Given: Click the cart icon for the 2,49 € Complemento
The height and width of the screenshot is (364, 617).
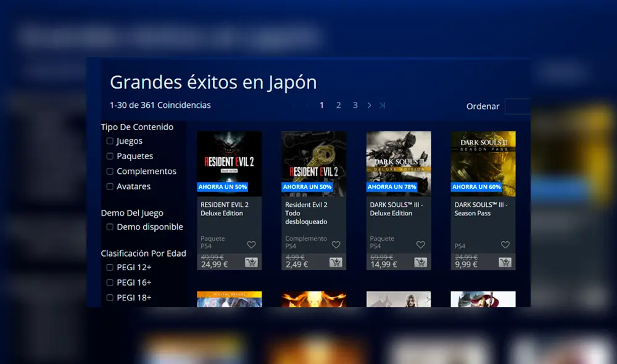Looking at the screenshot, I should (x=336, y=263).
